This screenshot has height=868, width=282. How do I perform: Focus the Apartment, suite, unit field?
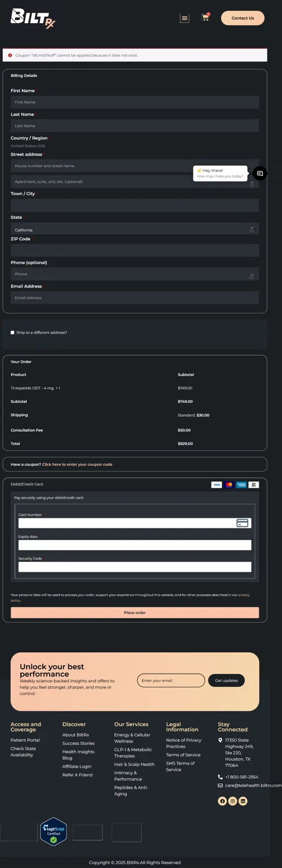coord(135,182)
